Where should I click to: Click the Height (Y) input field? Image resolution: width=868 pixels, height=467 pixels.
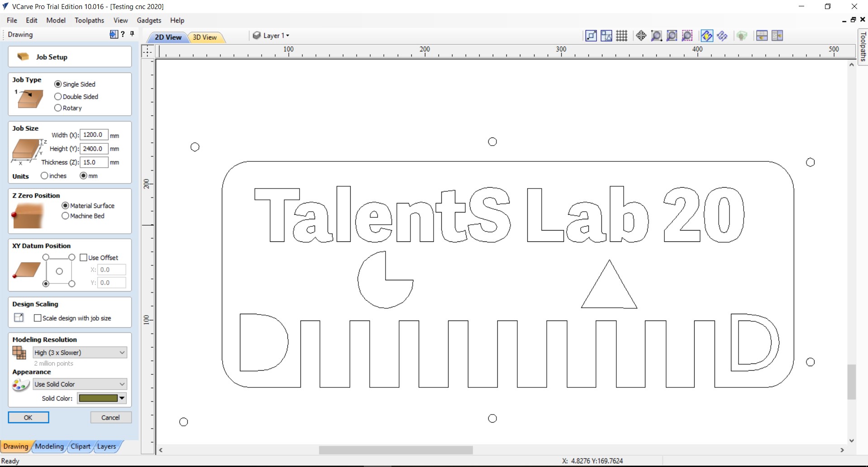[x=94, y=148]
